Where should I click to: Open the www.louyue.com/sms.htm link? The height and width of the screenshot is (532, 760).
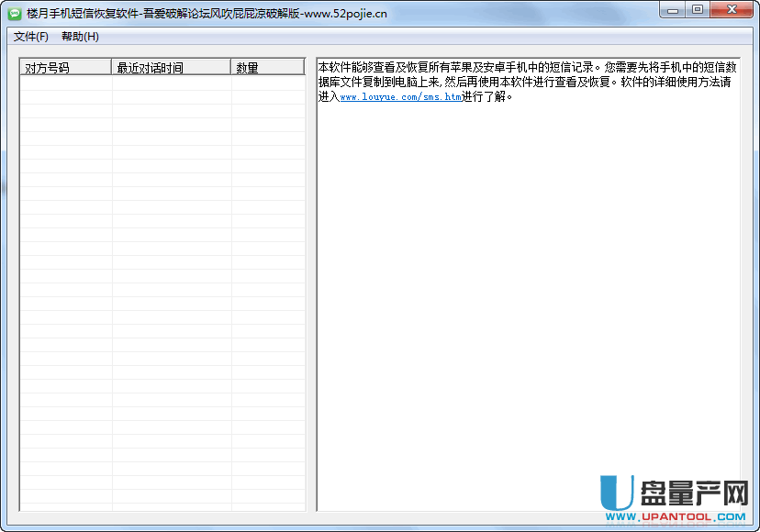coord(400,97)
